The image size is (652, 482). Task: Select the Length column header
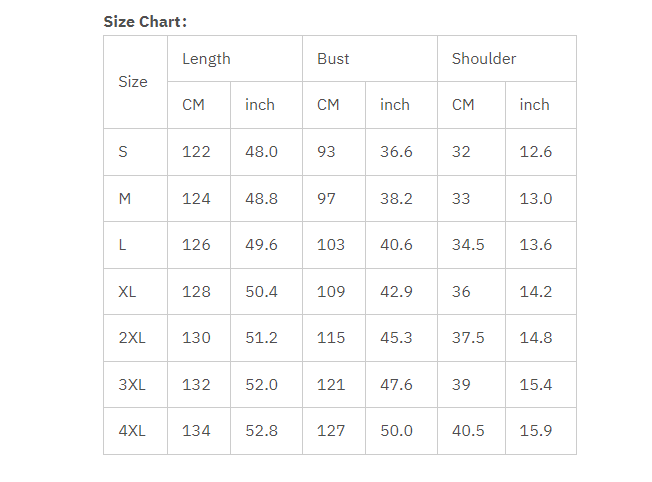tap(206, 59)
